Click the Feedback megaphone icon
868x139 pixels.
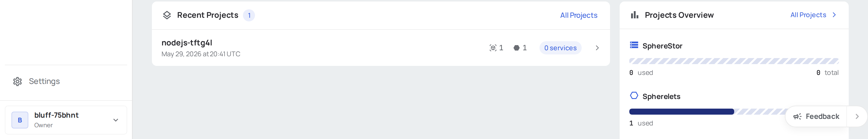point(797,116)
